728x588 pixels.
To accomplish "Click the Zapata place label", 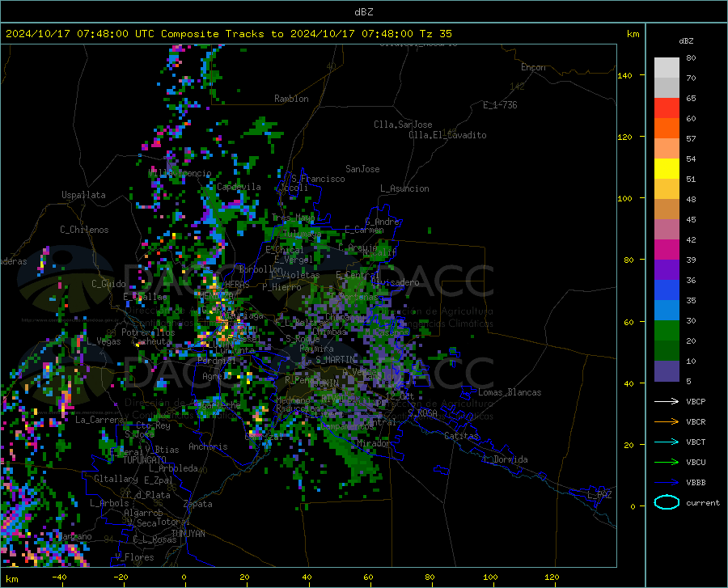I will pyautogui.click(x=198, y=504).
